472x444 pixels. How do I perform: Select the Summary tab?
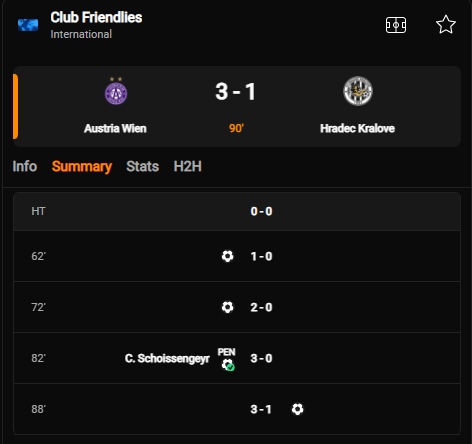82,166
